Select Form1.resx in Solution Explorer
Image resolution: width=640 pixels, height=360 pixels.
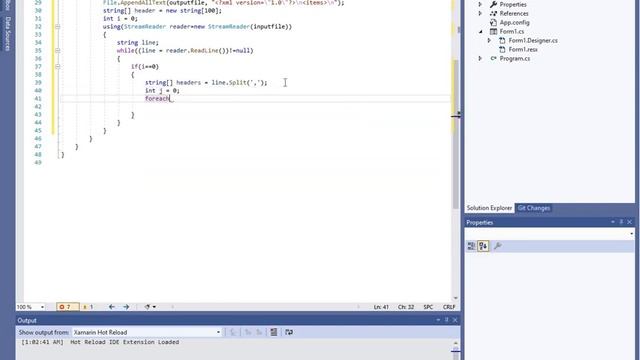tap(523, 49)
